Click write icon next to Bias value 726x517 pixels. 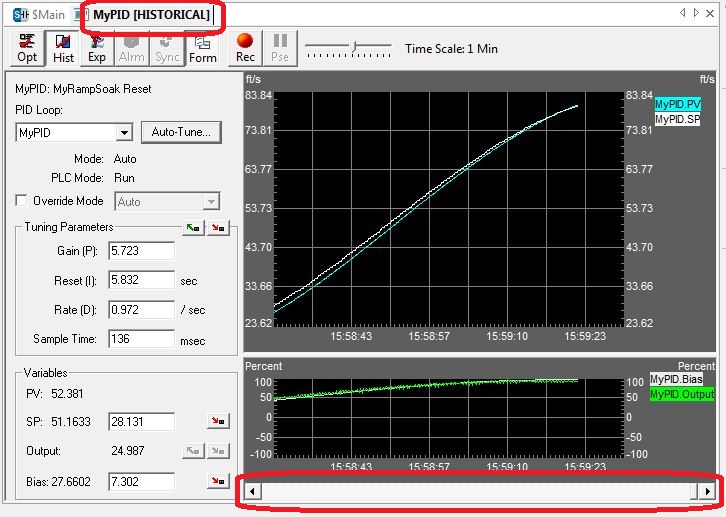coord(217,482)
